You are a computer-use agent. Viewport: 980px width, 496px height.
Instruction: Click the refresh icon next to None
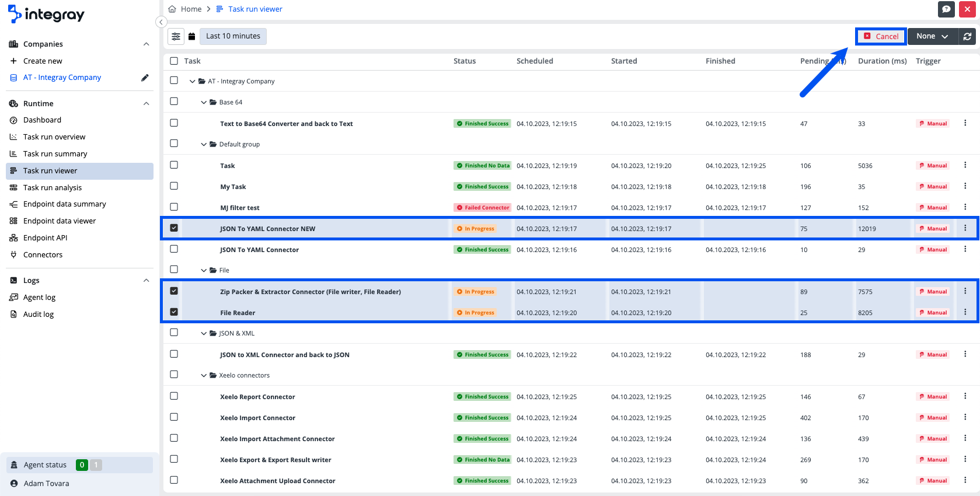967,36
